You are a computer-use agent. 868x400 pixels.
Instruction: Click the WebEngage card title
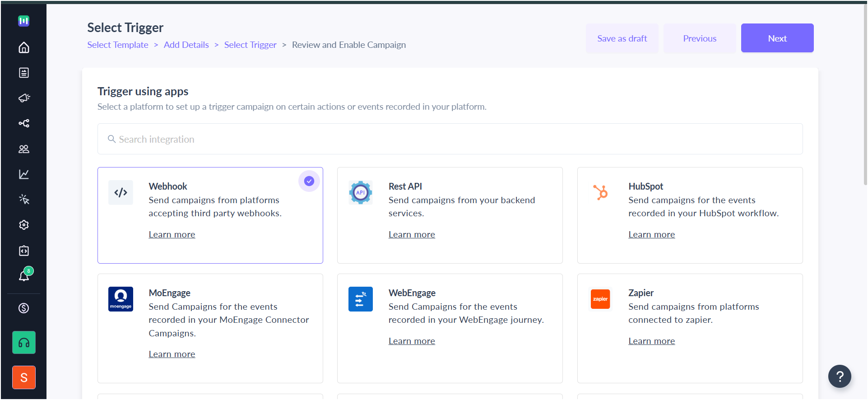click(x=412, y=293)
